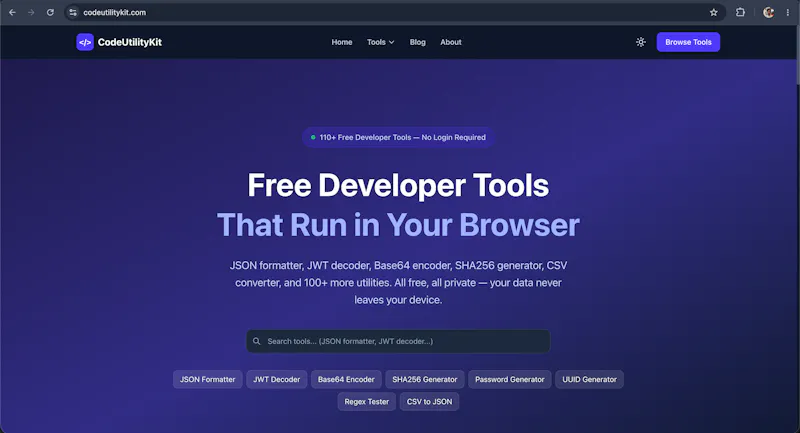The height and width of the screenshot is (433, 800).
Task: Click the page vertical scrollbar
Action: tap(797, 56)
